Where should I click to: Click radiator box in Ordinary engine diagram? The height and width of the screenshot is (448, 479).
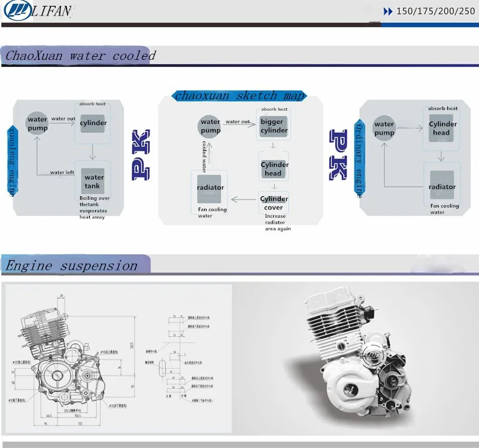(x=442, y=185)
